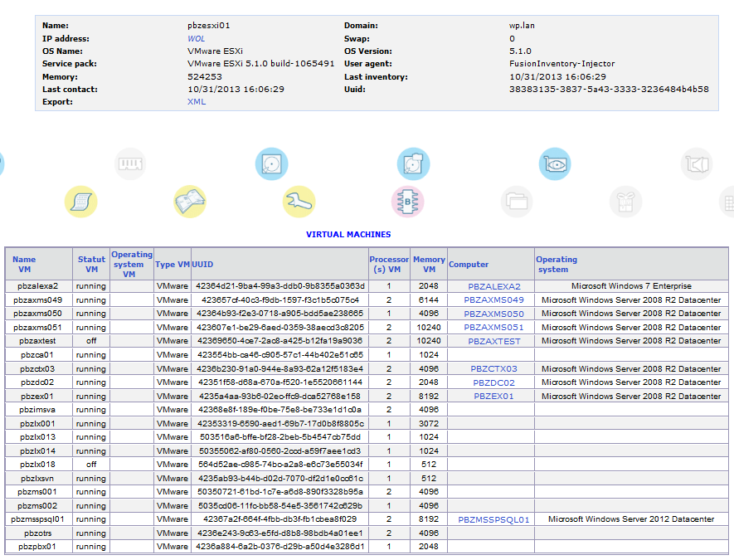This screenshot has width=734, height=560.
Task: Select the pbzimsva VM name cell
Action: click(37, 410)
